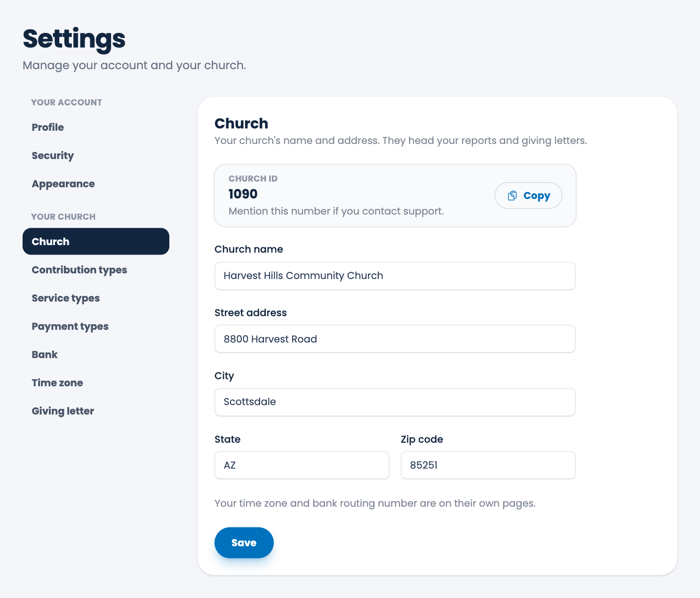
Task: Click into the Church name field
Action: (395, 276)
